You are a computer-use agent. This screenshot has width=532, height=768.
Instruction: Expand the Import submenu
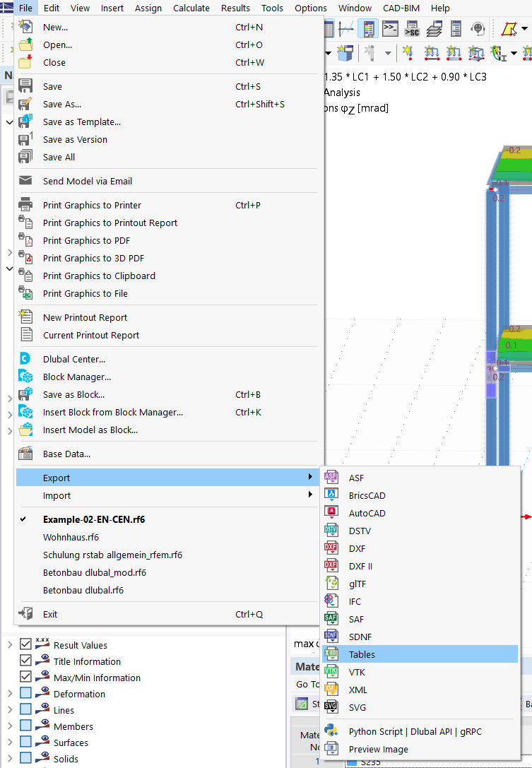(170, 495)
